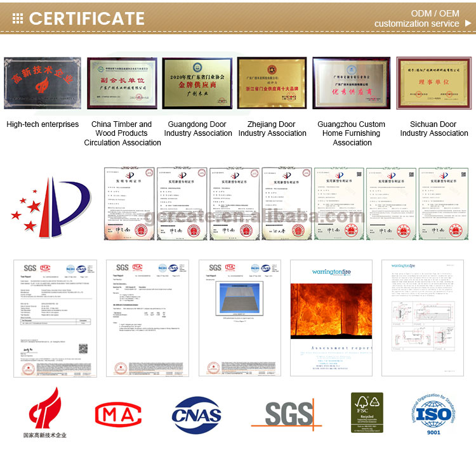Open the middle green-bordered patent certificate
The image size is (476, 457).
392,204
